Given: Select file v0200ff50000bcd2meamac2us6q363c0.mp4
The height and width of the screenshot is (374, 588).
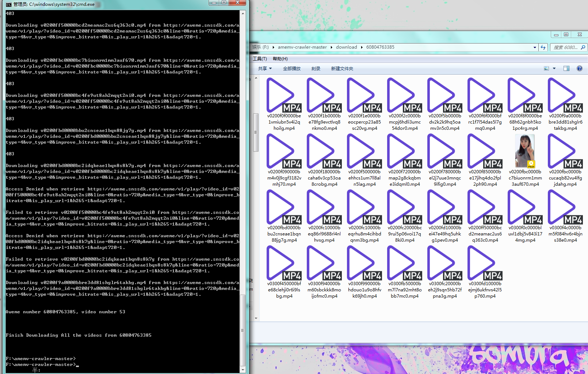Looking at the screenshot, I should (x=485, y=216).
